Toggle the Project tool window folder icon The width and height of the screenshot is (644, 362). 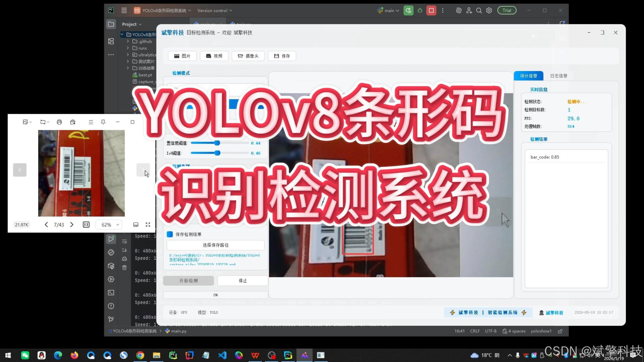pyautogui.click(x=111, y=24)
